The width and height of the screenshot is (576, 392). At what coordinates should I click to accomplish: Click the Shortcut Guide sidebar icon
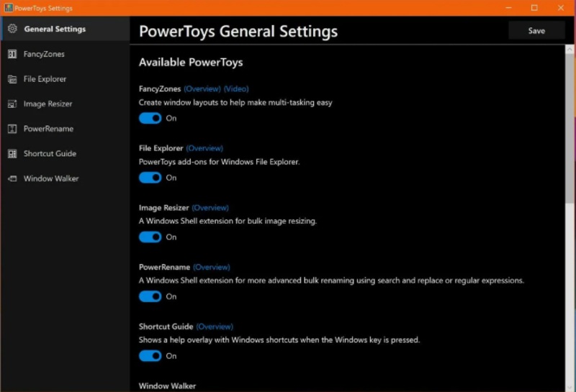12,154
